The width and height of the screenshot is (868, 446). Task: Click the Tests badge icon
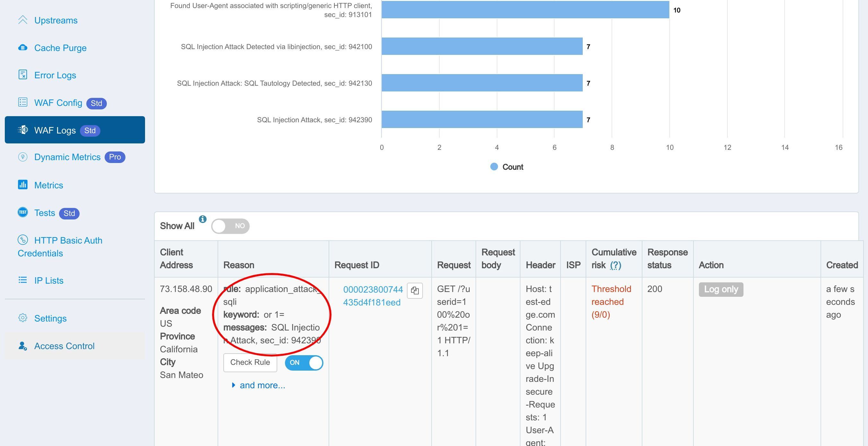22,212
